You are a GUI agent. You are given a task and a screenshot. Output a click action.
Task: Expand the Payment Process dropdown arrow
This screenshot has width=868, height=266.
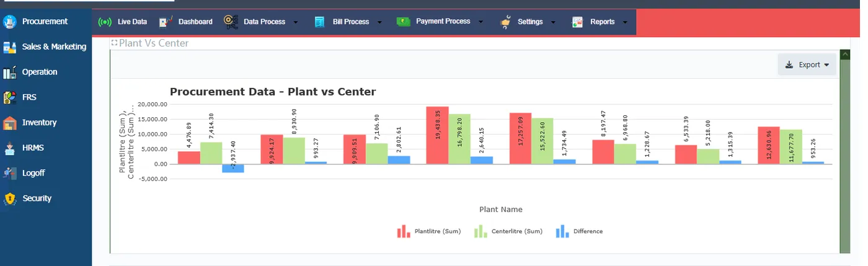click(480, 22)
